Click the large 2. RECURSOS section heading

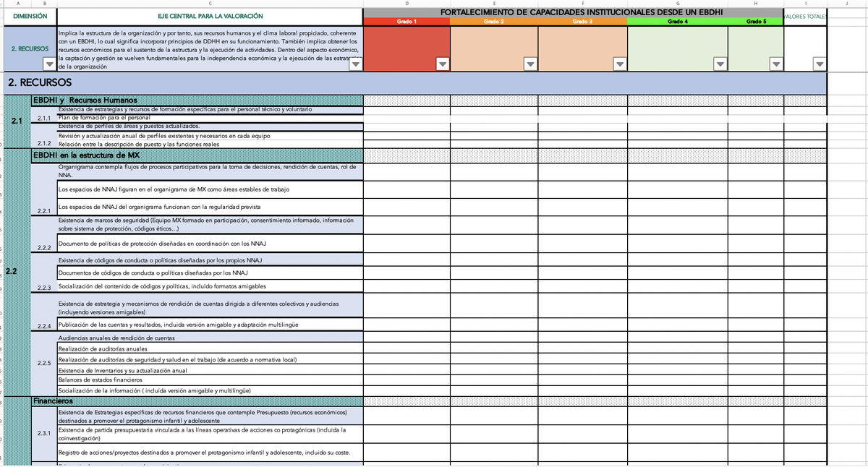point(414,82)
